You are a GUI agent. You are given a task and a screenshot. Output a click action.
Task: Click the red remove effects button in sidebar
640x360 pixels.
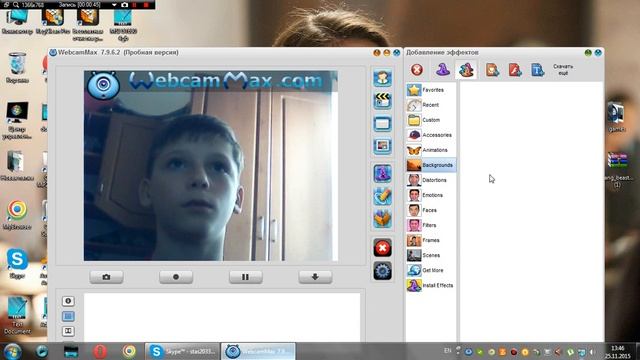pos(382,248)
